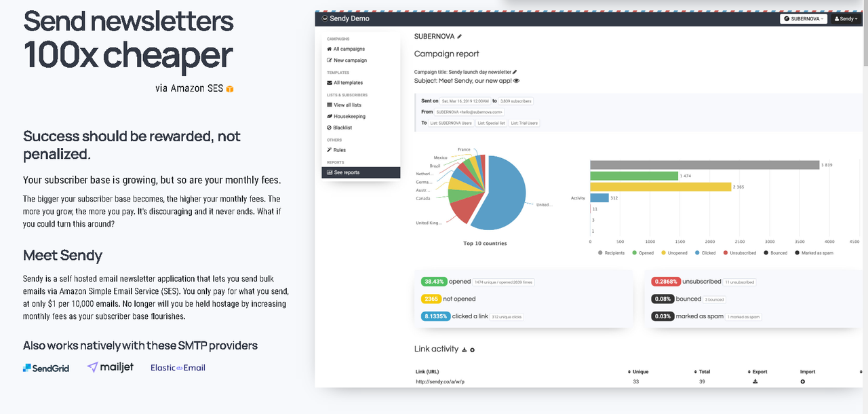Image resolution: width=868 pixels, height=414 pixels.
Task: Select See reports in the sidebar
Action: pyautogui.click(x=361, y=172)
